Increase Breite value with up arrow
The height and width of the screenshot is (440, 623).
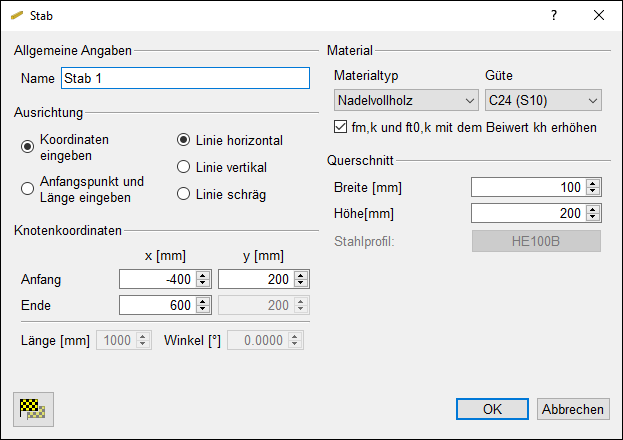593,183
